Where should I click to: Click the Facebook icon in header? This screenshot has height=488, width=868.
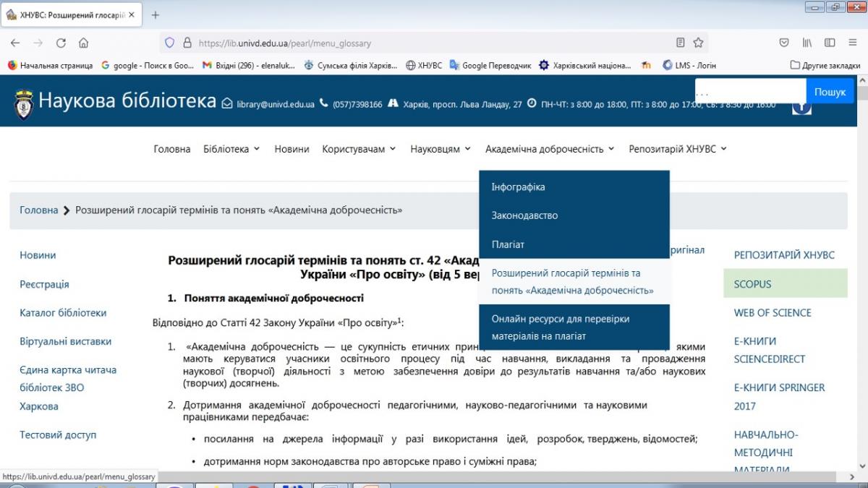tap(801, 106)
